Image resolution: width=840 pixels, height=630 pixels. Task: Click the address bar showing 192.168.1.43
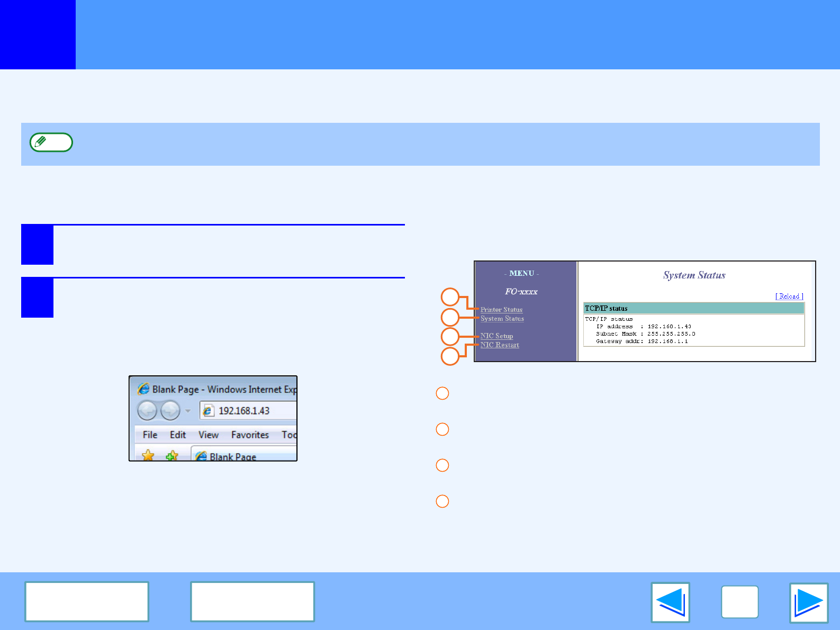click(249, 411)
